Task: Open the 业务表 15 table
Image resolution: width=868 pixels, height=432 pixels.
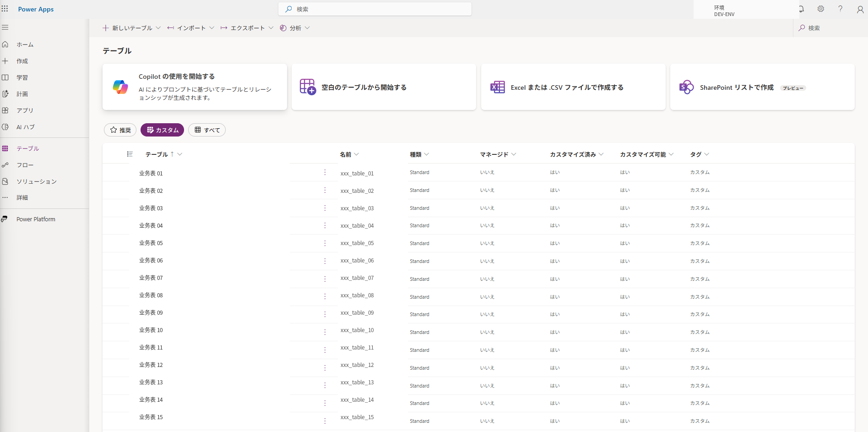Action: pos(151,417)
